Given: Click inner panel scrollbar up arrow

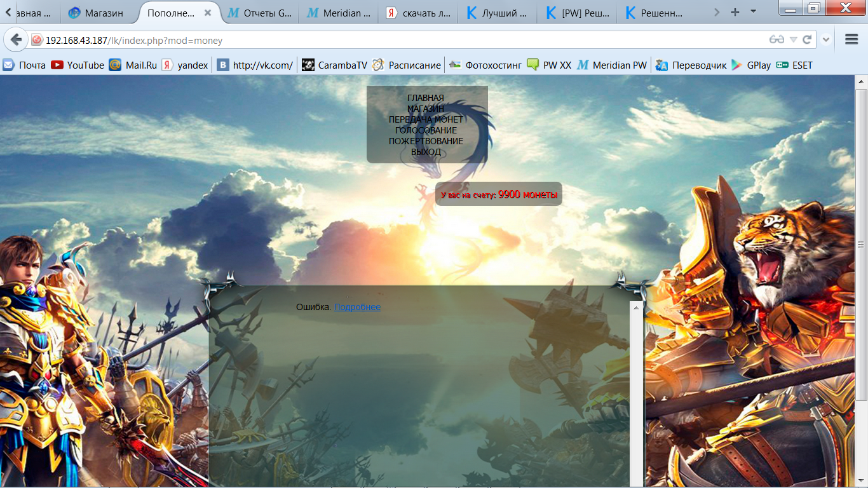Looking at the screenshot, I should 635,307.
